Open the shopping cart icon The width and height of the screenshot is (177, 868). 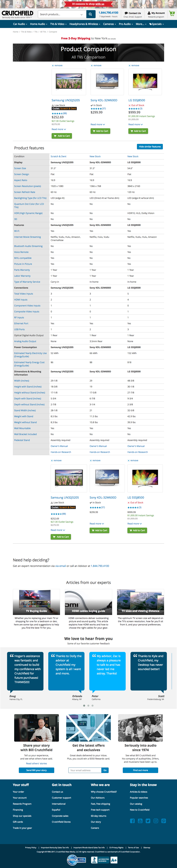click(172, 14)
